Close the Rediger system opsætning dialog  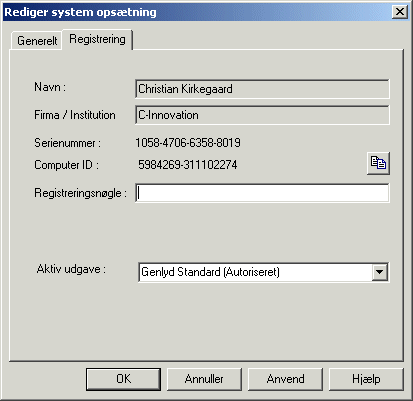400,12
